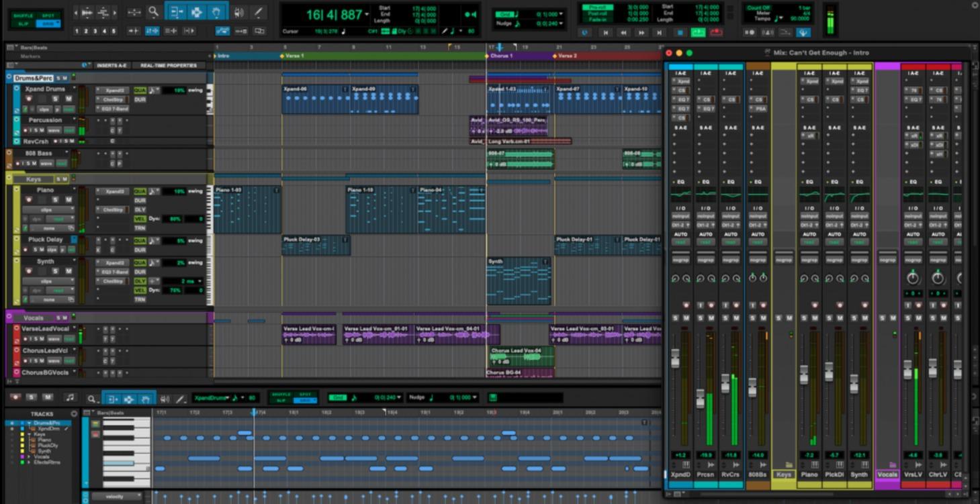The width and height of the screenshot is (980, 504).
Task: Toggle Link Timeline and Edit Selection
Action: [152, 31]
